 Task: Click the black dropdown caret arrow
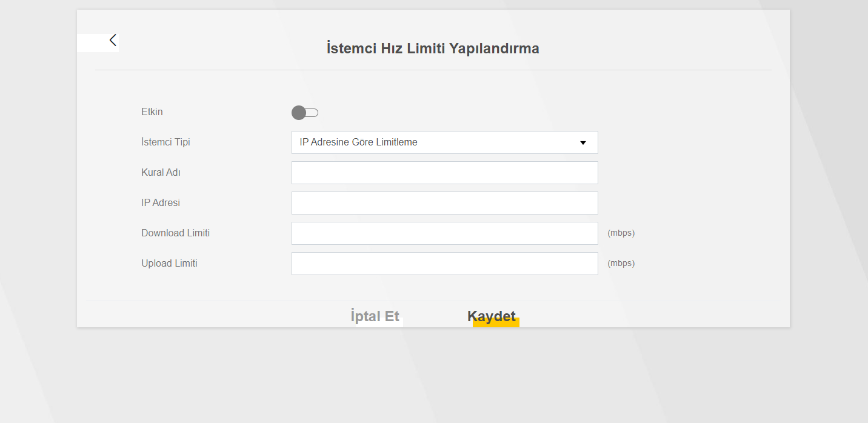point(583,143)
